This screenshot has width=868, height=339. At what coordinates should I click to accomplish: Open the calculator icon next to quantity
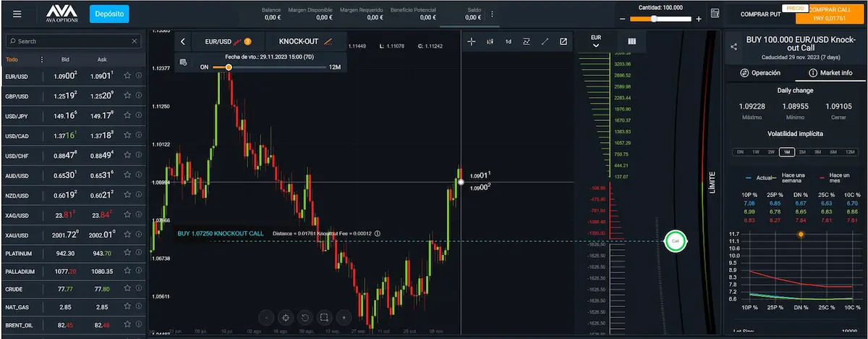[x=715, y=14]
